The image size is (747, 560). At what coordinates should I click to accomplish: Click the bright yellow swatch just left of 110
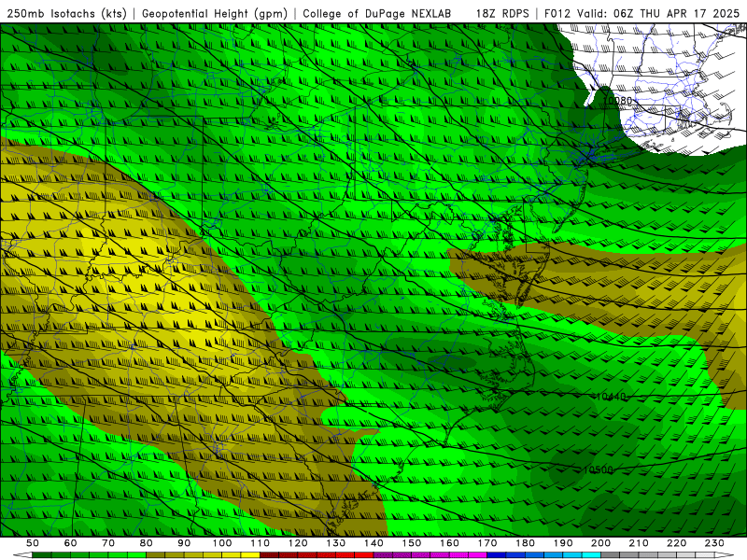pos(250,554)
